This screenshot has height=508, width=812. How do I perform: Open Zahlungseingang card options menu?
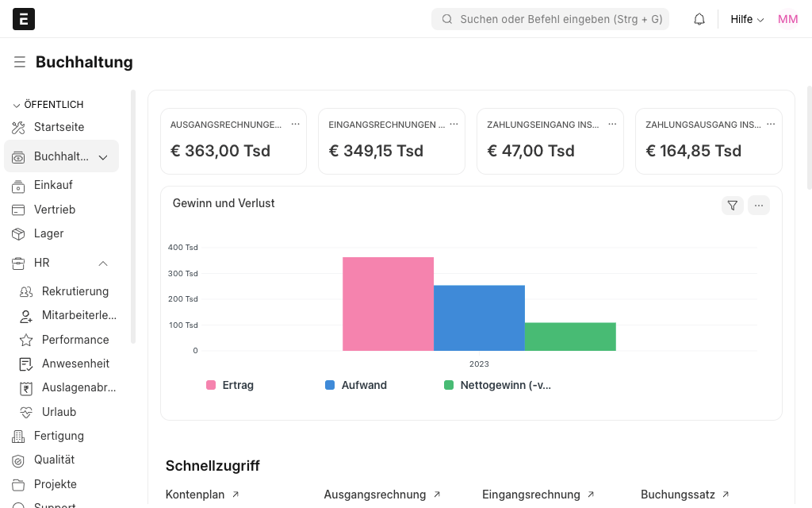pos(612,124)
